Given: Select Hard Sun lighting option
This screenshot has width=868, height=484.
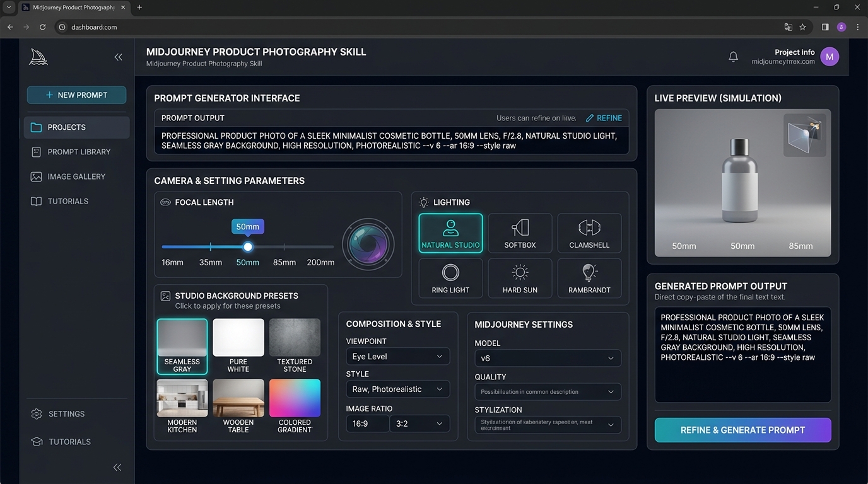Looking at the screenshot, I should [x=520, y=278].
